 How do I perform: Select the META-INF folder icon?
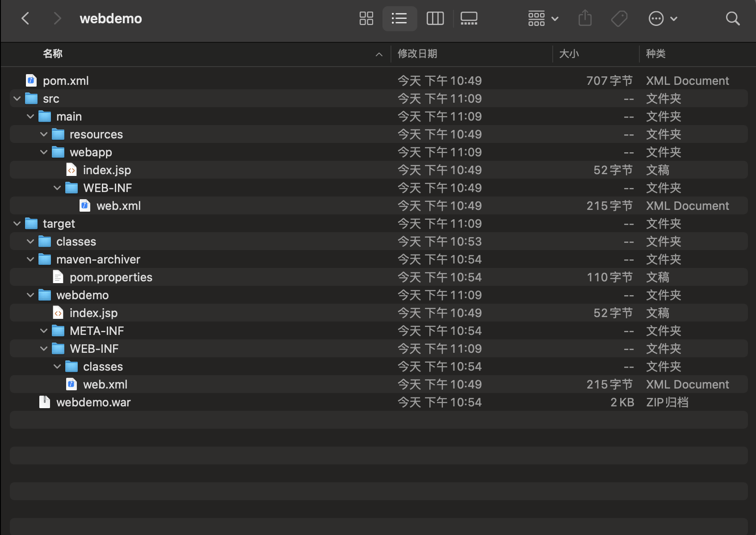coord(58,330)
